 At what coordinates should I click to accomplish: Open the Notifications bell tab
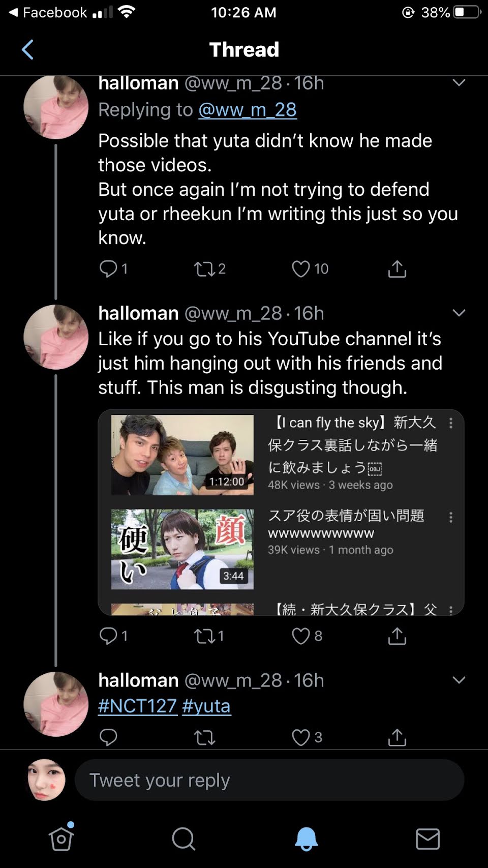(x=306, y=839)
